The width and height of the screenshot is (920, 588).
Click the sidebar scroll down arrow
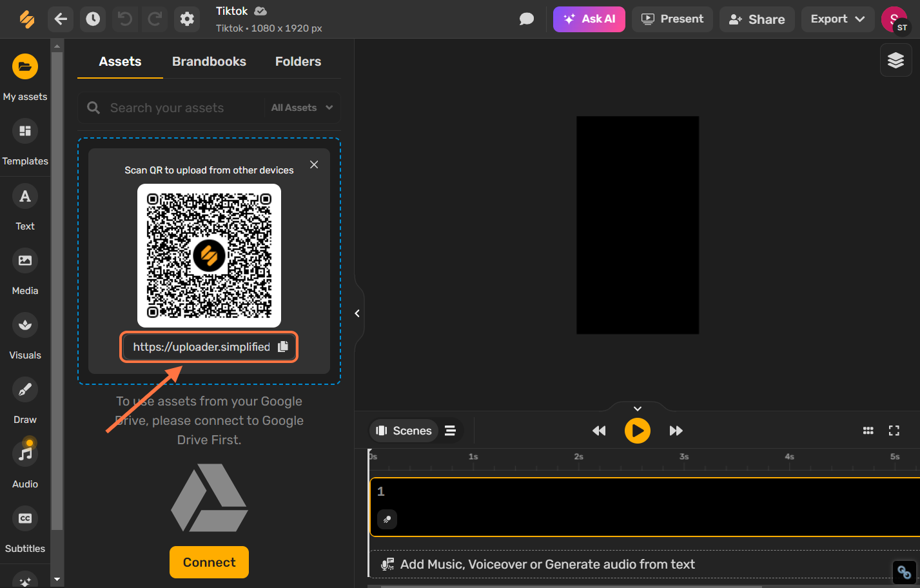tap(57, 580)
